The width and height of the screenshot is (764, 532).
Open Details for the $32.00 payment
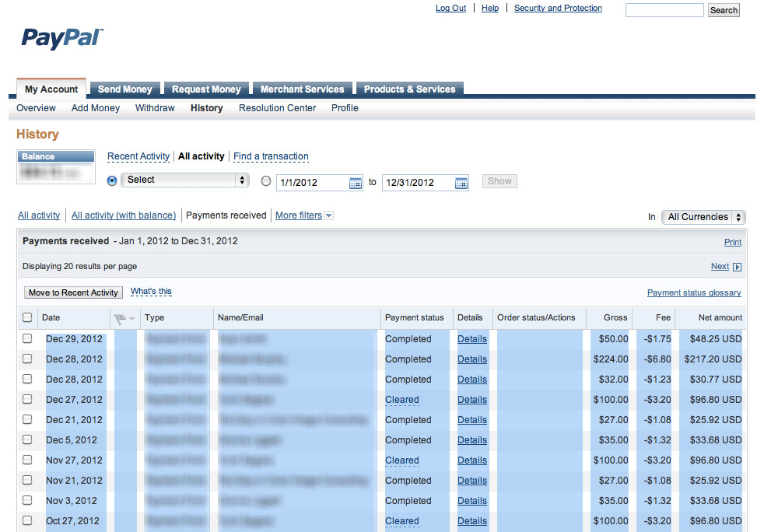tap(472, 380)
